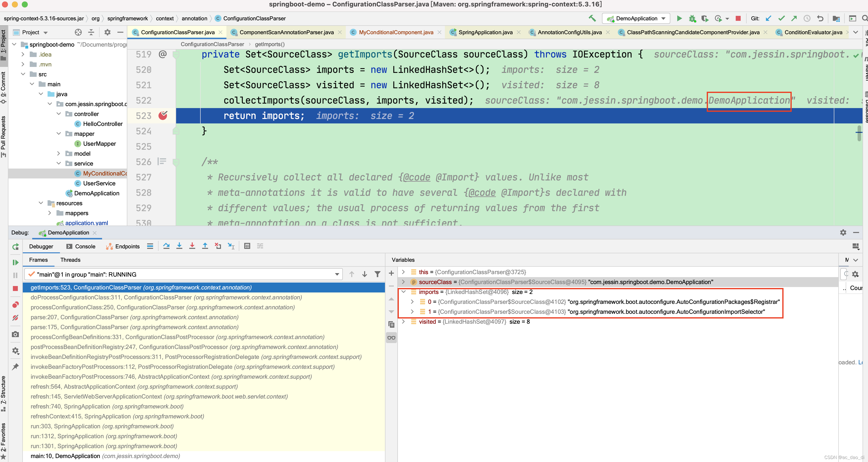
Task: Click the Run to Cursor icon
Action: click(x=231, y=246)
